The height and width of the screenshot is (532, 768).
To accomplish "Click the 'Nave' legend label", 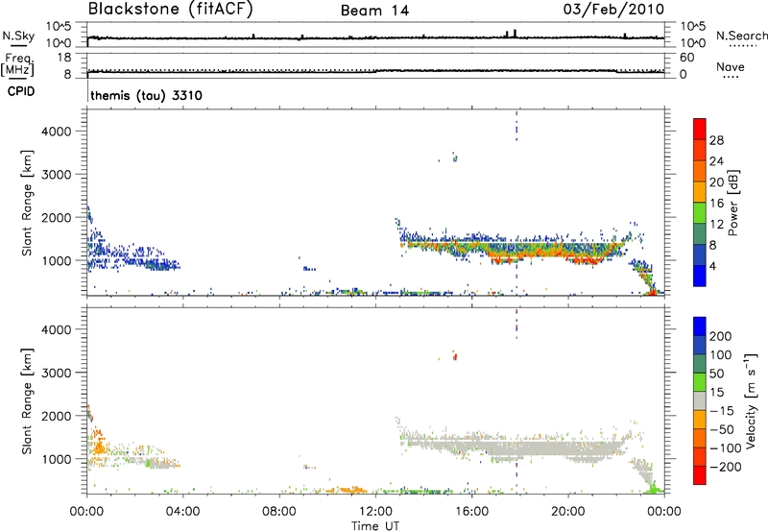I will 730,66.
